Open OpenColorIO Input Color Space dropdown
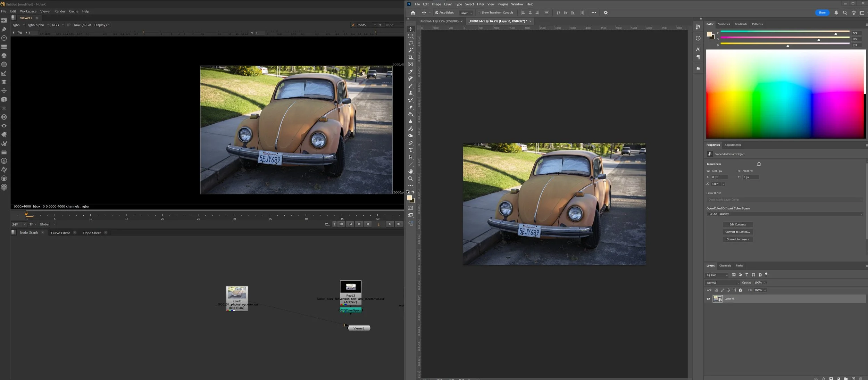Viewport: 868px width, 380px height. [x=784, y=214]
